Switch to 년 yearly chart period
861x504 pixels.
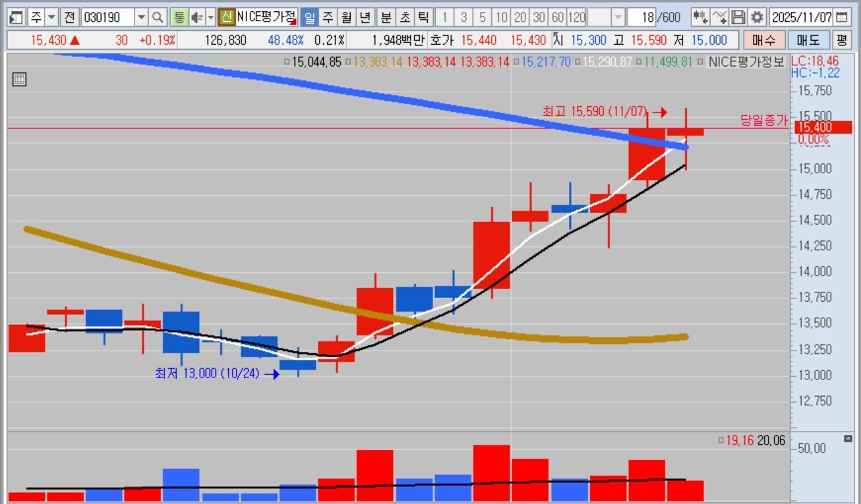click(365, 17)
